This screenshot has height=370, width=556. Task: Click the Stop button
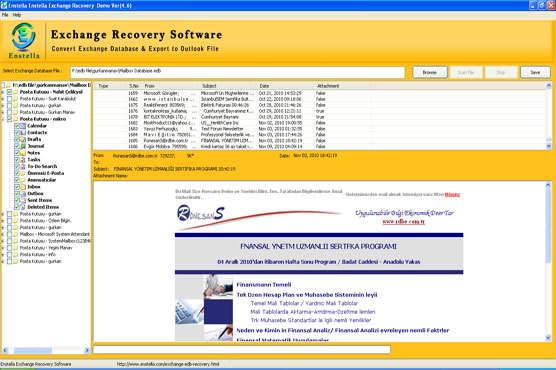pos(501,72)
